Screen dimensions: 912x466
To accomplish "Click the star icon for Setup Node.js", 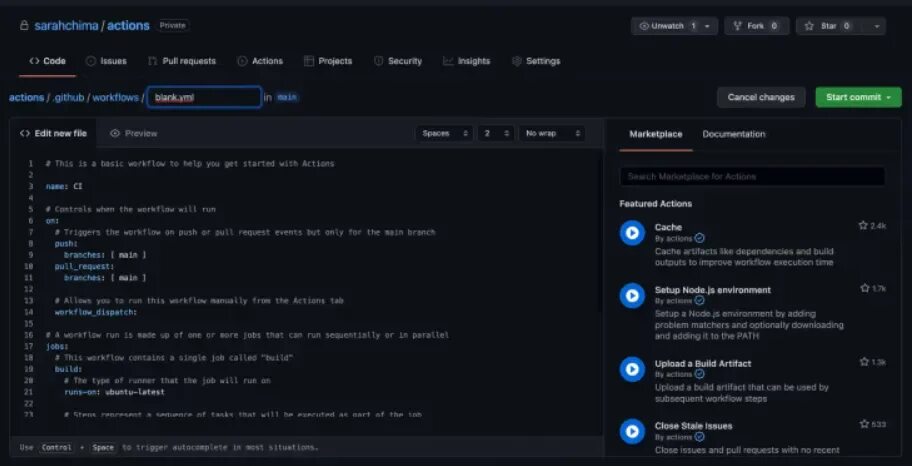I will [864, 288].
